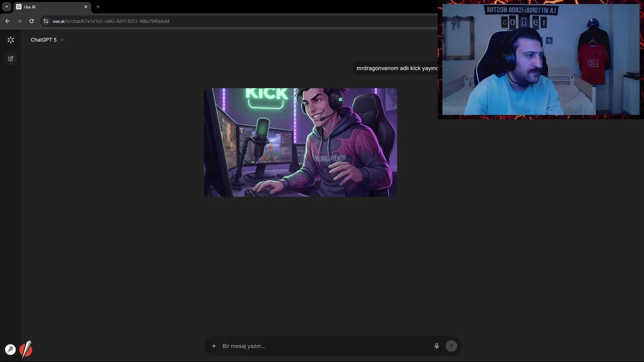
Task: Reload the page with the refresh icon
Action: (31, 21)
